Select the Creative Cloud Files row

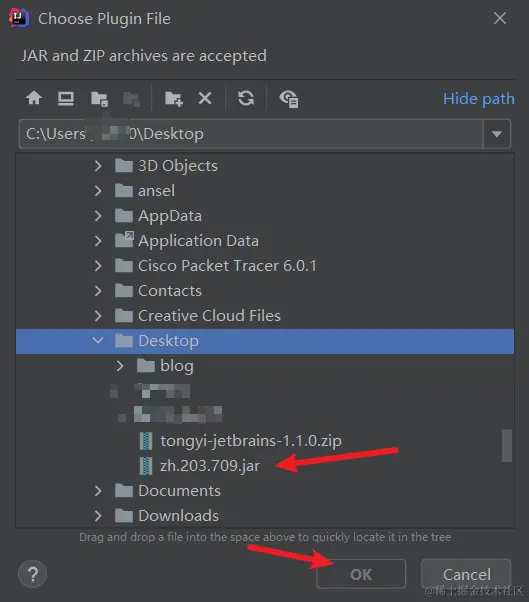pyautogui.click(x=265, y=316)
